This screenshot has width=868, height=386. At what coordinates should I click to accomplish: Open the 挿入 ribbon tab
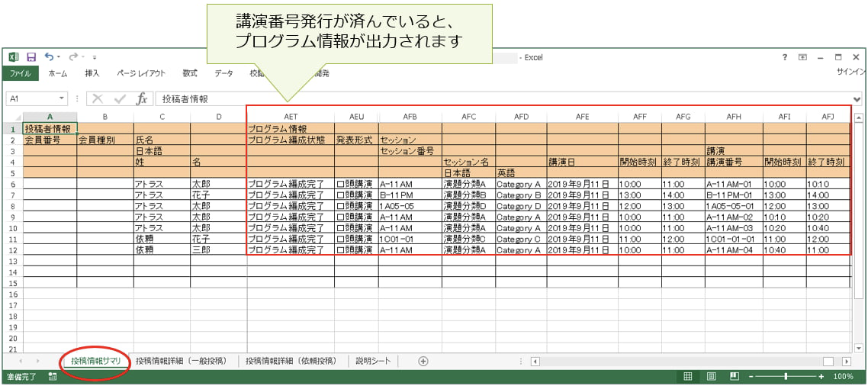coord(92,73)
